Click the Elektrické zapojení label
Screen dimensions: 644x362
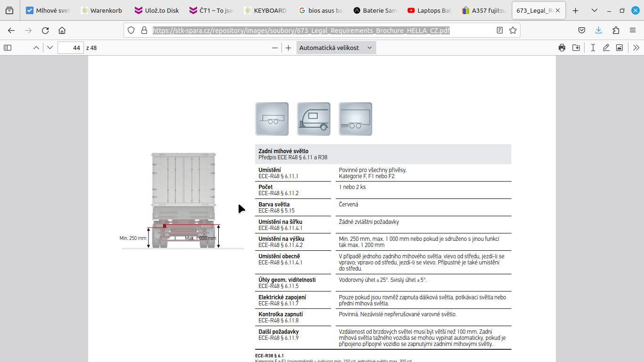pos(282,297)
